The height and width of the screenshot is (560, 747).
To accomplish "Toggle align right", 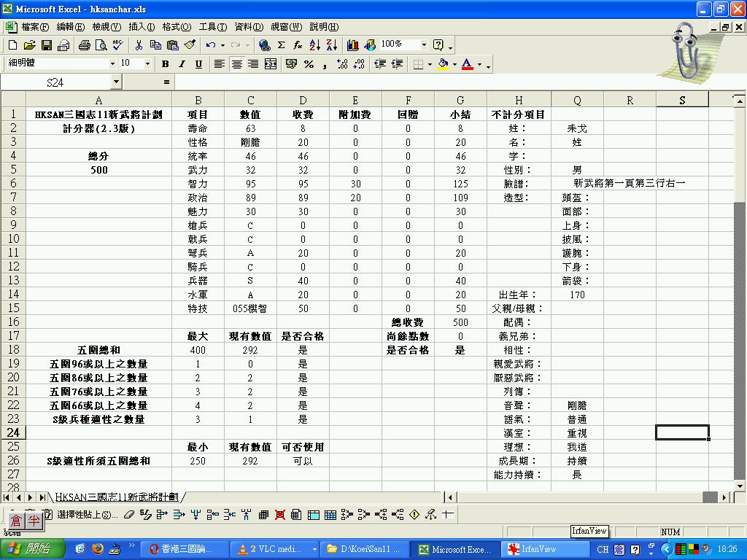I will (x=253, y=64).
